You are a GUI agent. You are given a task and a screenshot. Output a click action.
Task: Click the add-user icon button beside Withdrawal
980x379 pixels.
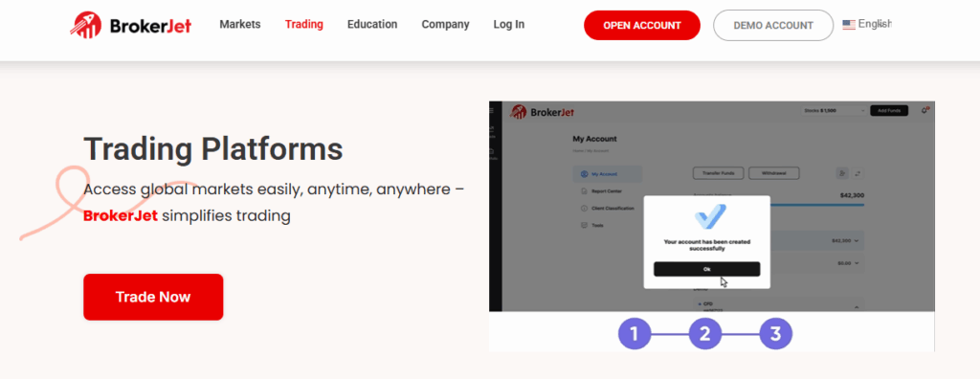842,173
